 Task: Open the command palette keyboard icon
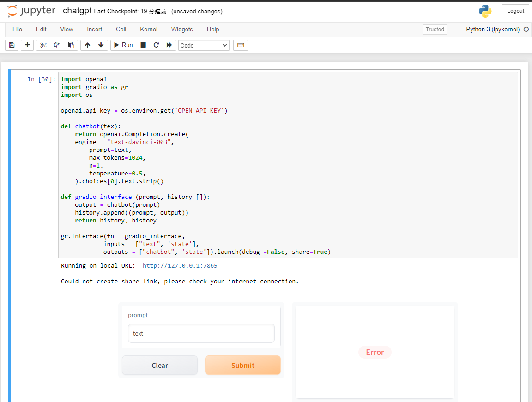240,45
